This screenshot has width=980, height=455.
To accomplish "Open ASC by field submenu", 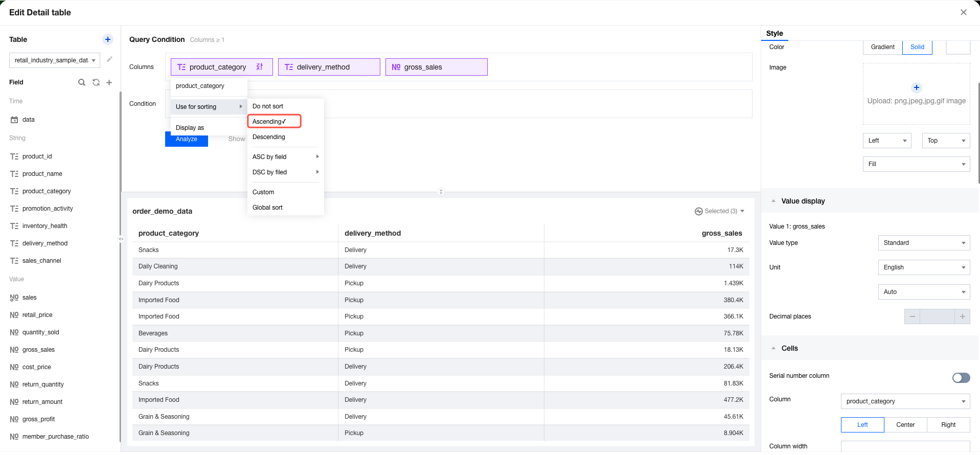I will (x=285, y=157).
